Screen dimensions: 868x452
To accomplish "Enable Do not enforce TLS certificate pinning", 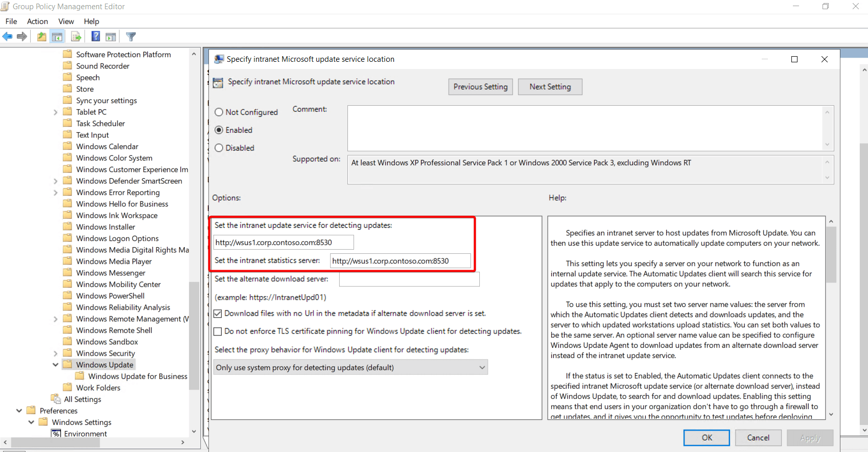I will (x=218, y=331).
